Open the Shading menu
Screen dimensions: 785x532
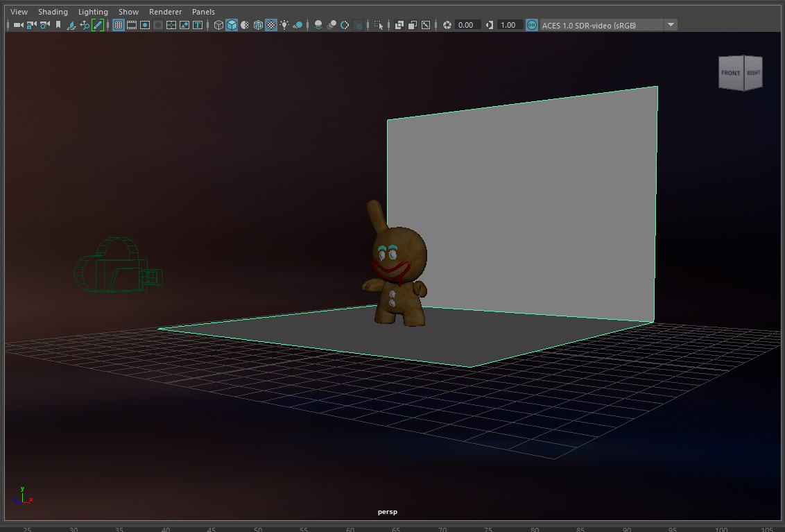(53, 12)
